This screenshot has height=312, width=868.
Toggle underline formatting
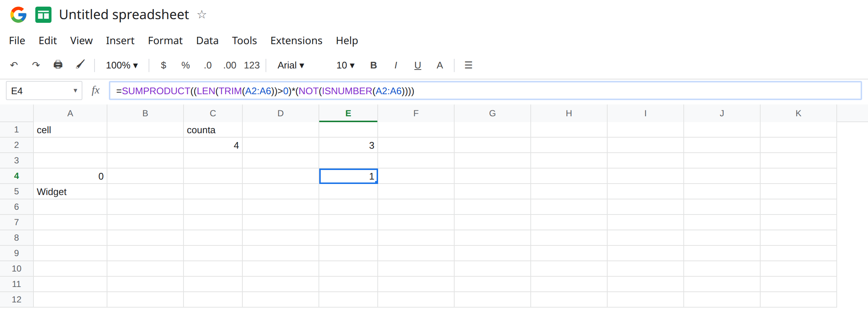point(417,65)
